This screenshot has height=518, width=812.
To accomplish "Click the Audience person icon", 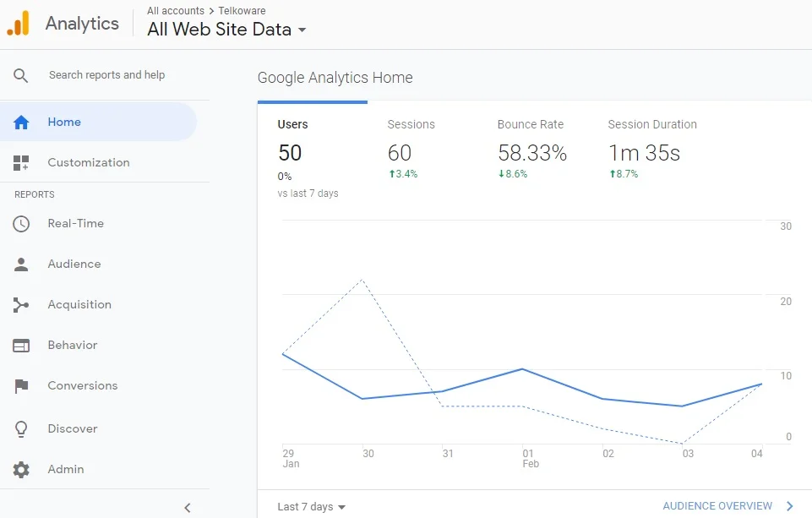I will [x=21, y=264].
